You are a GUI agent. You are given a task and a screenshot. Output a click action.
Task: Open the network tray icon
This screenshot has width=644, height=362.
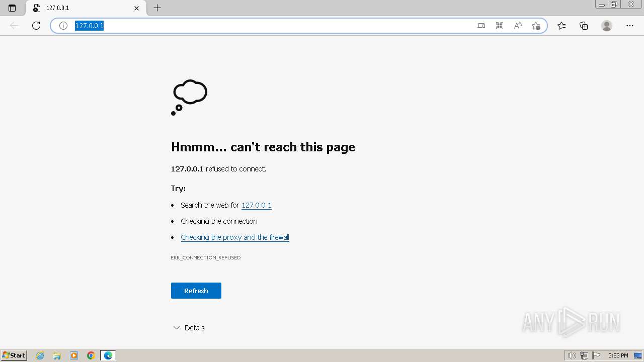[x=584, y=355]
